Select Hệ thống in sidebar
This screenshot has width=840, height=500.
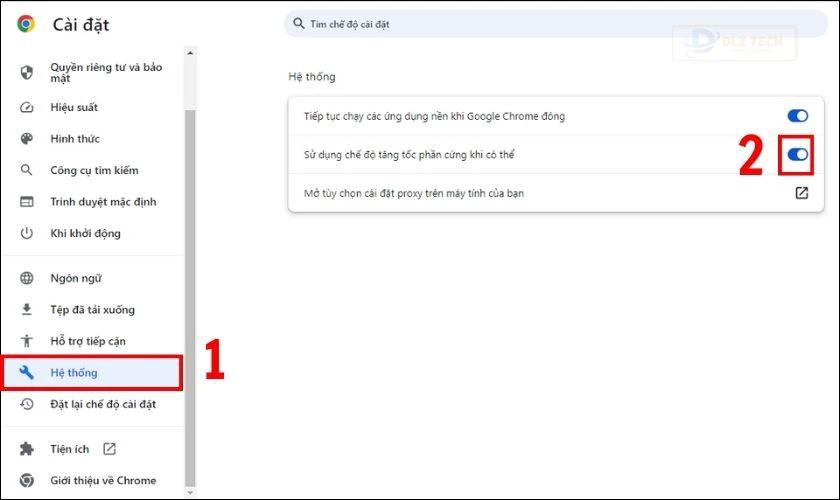coord(92,372)
